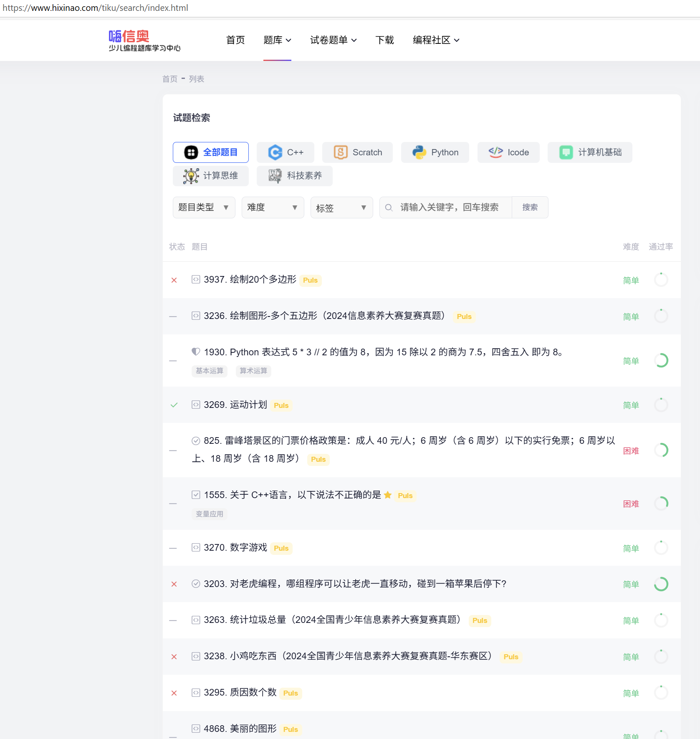
Task: Click the green checkmark on 3269 运动计划
Action: pos(174,405)
